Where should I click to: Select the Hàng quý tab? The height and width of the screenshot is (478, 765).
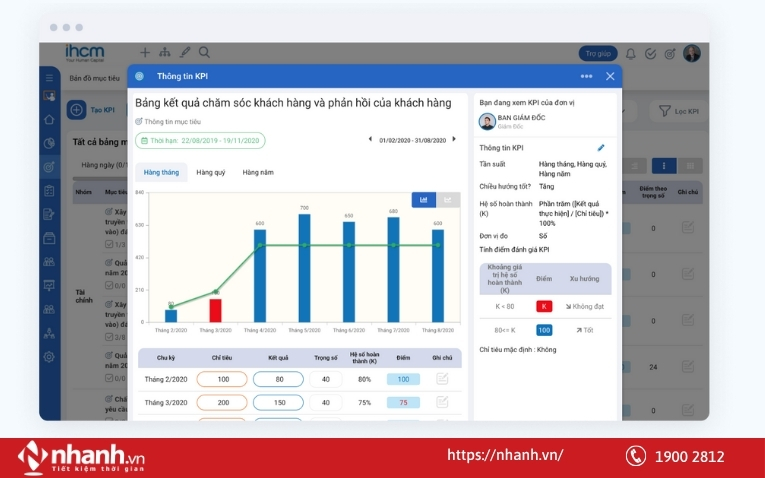pyautogui.click(x=210, y=172)
